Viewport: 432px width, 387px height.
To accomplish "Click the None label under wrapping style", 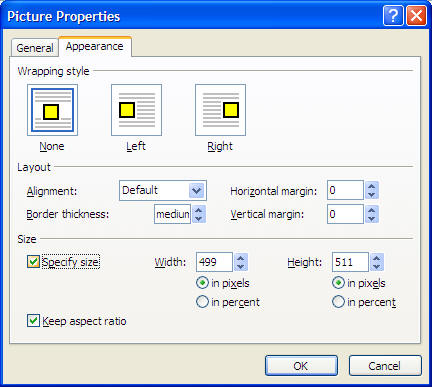I will tap(52, 146).
